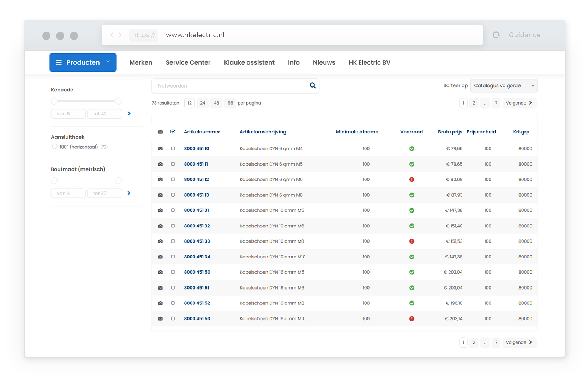Click the select-all checkbox in table header
This screenshot has height=382, width=588.
[x=173, y=132]
